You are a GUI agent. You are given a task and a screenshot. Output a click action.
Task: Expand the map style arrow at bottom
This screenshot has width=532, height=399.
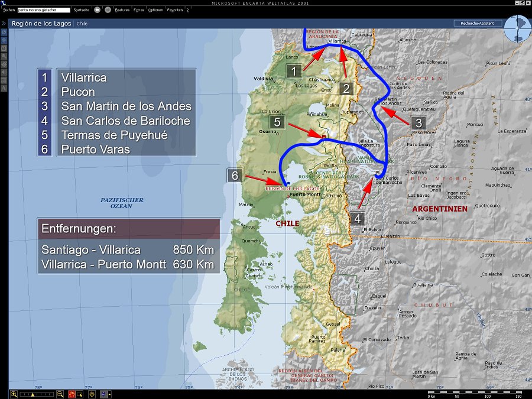[109, 394]
